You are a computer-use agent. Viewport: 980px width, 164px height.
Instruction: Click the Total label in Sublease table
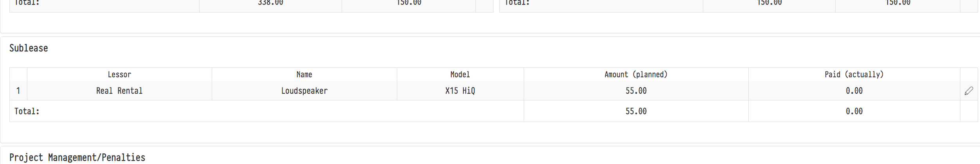pos(27,111)
